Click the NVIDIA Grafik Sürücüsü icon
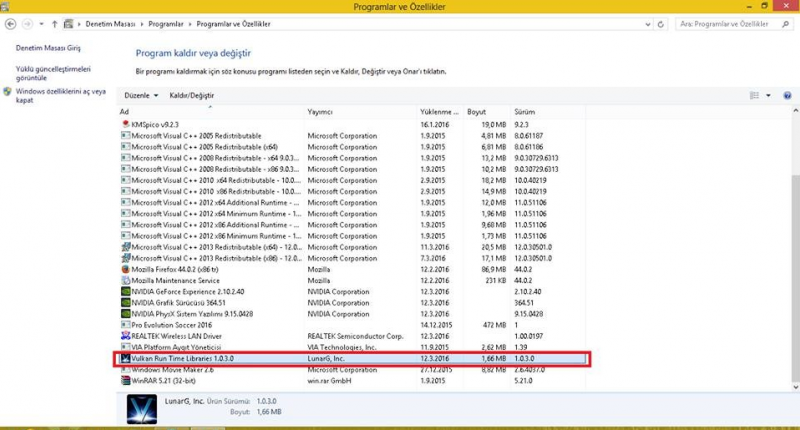This screenshot has height=430, width=800. coord(126,302)
